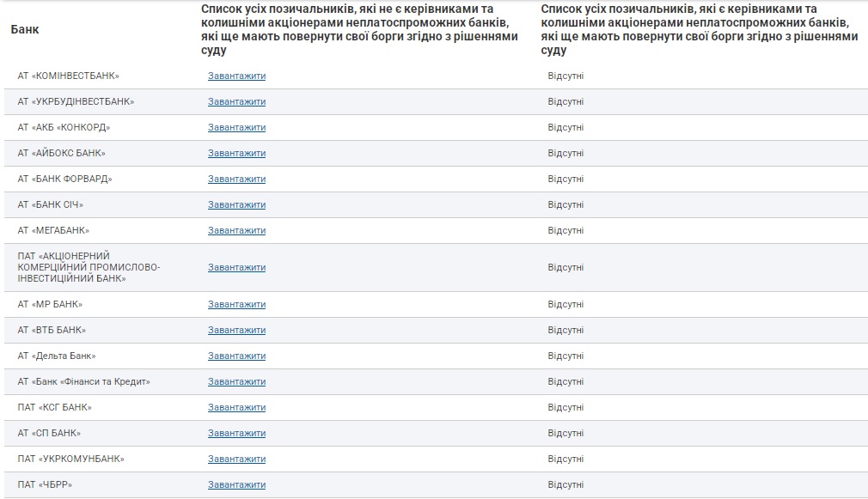Click Завантажити for Банк «Фінанси та Кредит»
This screenshot has height=499, width=868.
tap(236, 381)
